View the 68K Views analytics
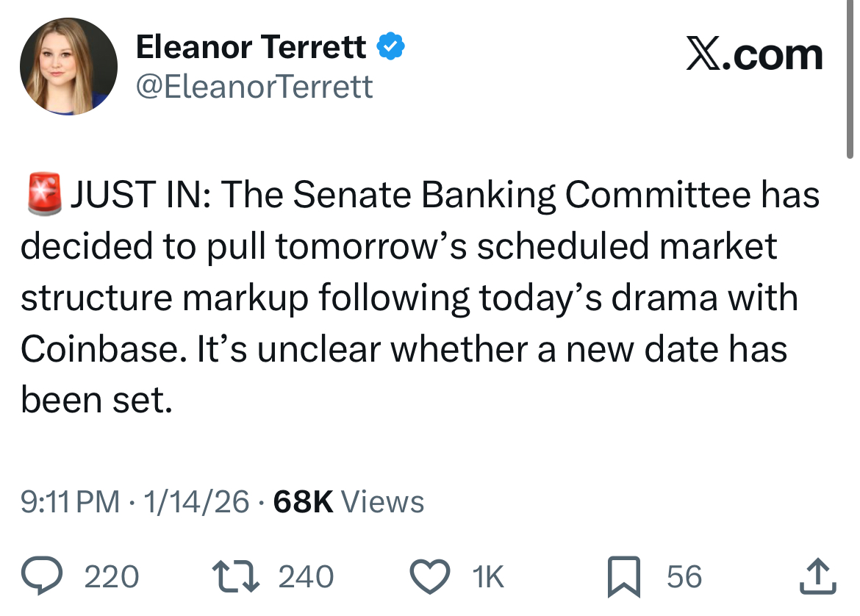Screen dimensions: 860x616 (349, 501)
